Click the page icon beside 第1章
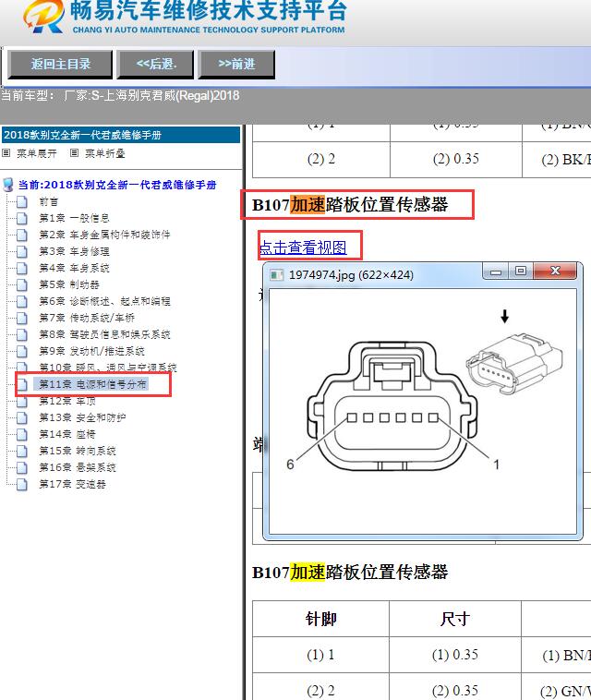Viewport: 591px width, 700px height. [22, 218]
